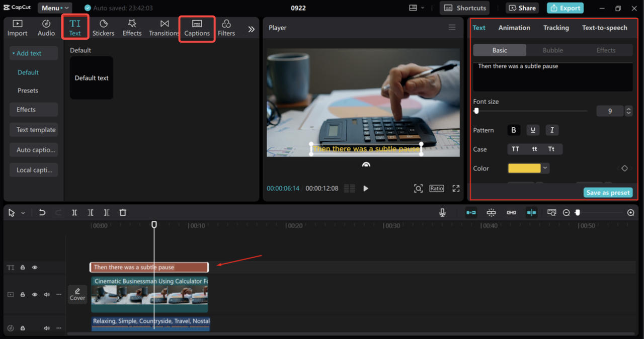Open the Stickers panel
Screen dimensions: 644x339
(x=103, y=28)
